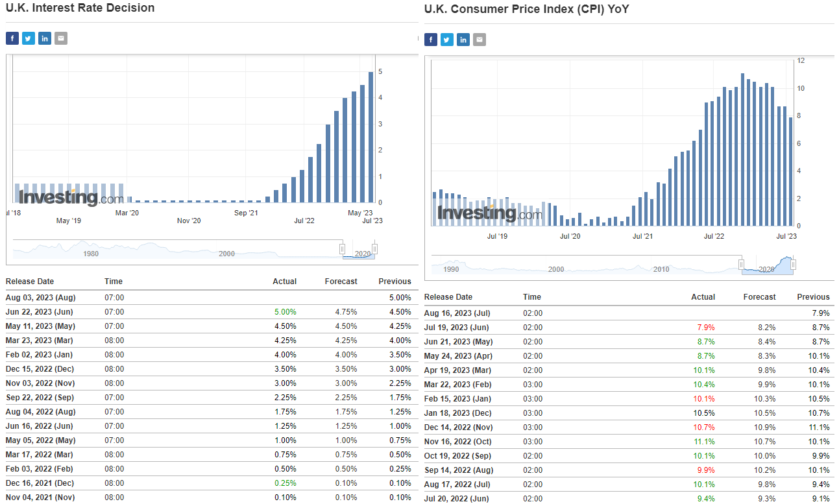The height and width of the screenshot is (504, 839).
Task: Email the Interest Rate Decision page
Action: (61, 38)
